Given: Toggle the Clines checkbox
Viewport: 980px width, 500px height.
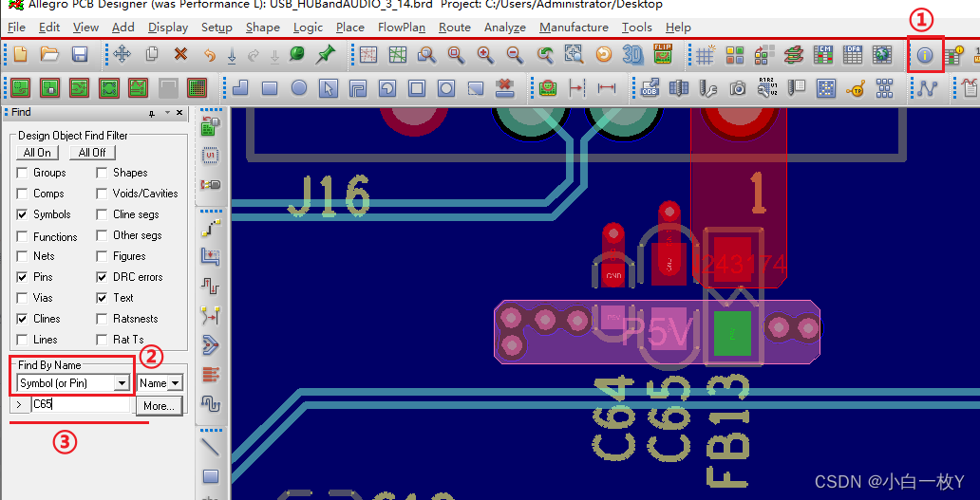Looking at the screenshot, I should pyautogui.click(x=23, y=319).
